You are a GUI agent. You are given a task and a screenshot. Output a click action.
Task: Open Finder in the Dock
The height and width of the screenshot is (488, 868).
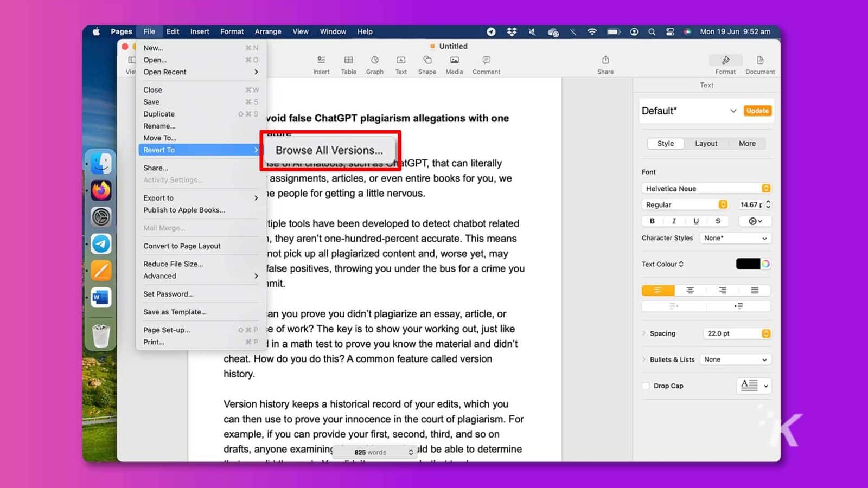point(101,163)
